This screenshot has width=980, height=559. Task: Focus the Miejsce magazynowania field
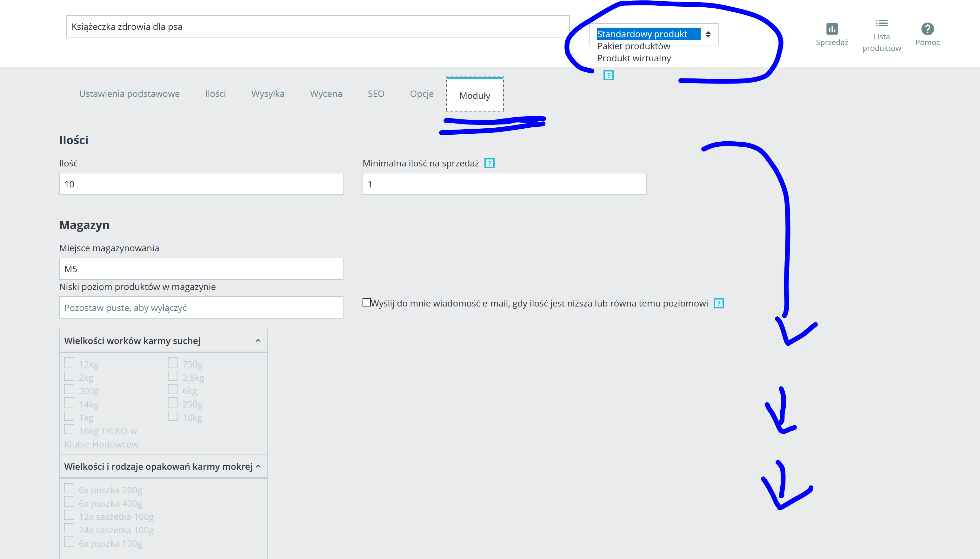tap(201, 269)
